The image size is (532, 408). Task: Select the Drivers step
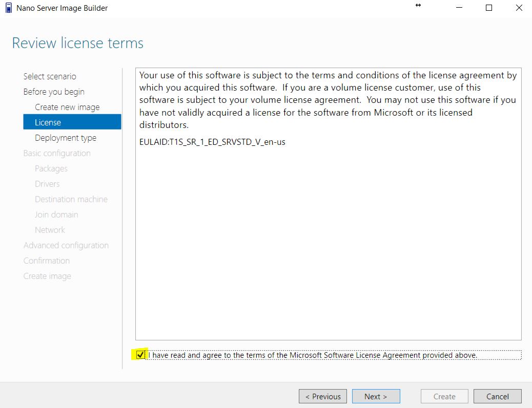47,184
